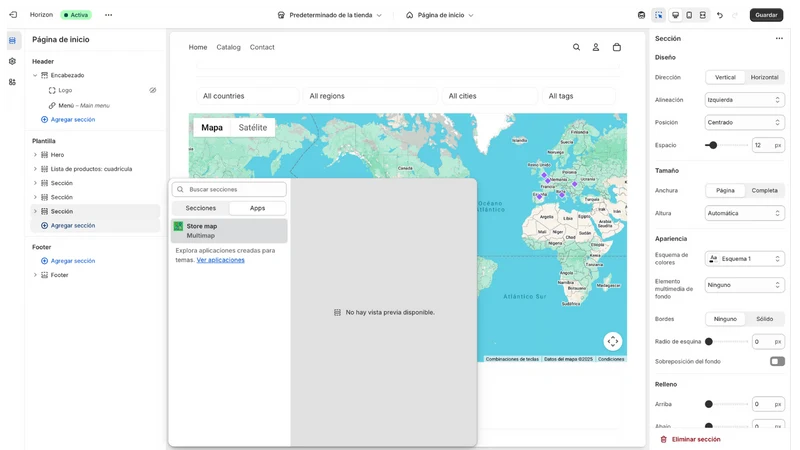
Task: Switch to the Secciones tab
Action: pyautogui.click(x=201, y=208)
